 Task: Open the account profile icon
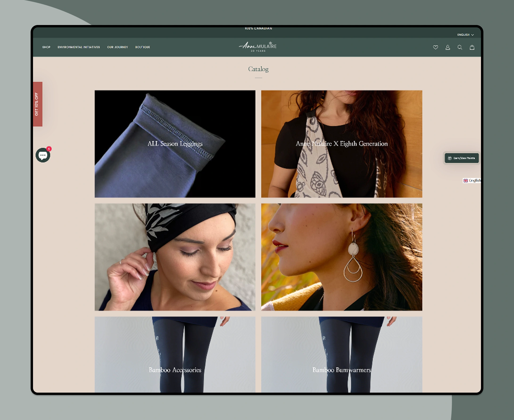[x=448, y=47]
